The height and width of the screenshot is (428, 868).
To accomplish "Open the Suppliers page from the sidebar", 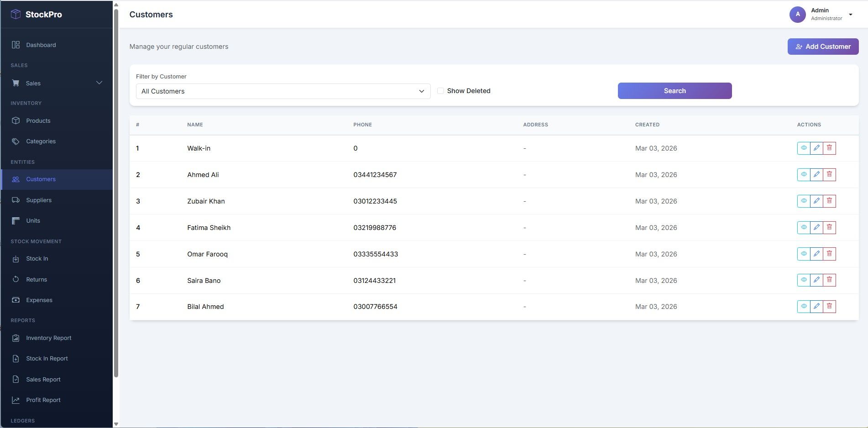I will [x=39, y=200].
